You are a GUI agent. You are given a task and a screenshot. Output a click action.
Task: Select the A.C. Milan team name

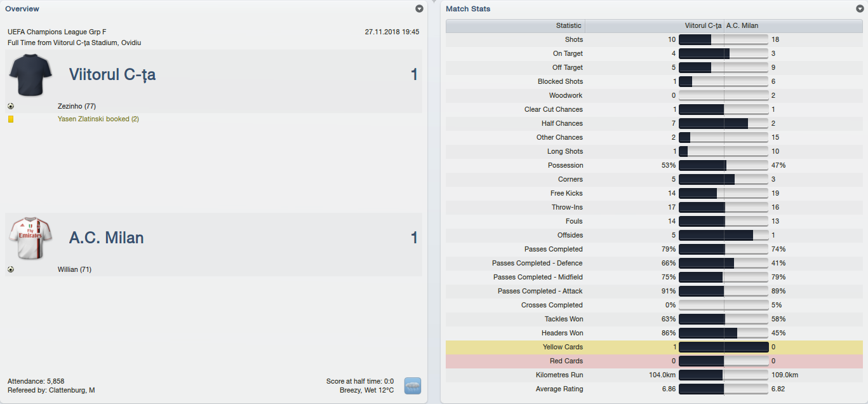[x=107, y=238]
